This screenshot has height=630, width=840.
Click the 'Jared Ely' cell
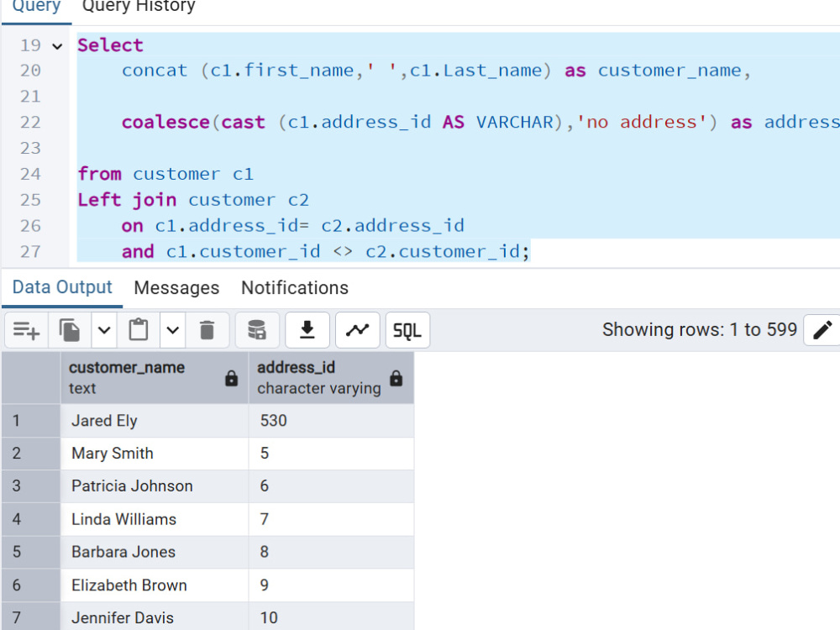[x=155, y=421]
